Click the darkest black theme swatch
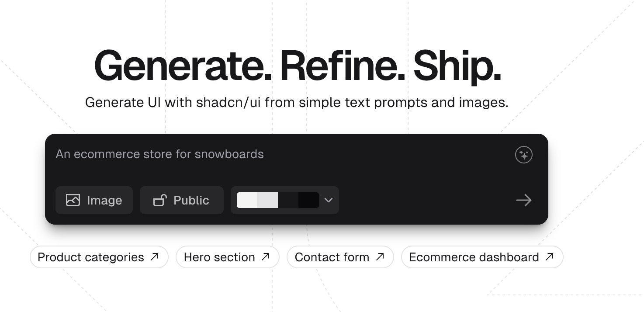Image resolution: width=644 pixels, height=312 pixels. pos(309,200)
